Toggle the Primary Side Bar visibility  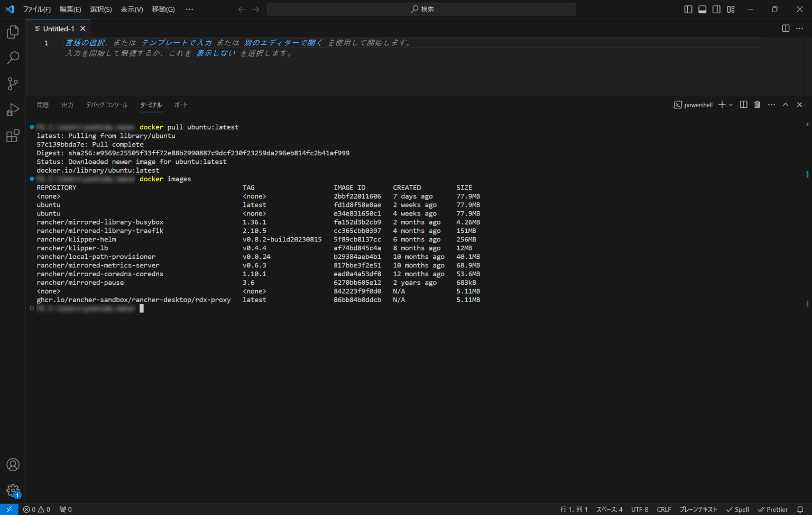688,9
